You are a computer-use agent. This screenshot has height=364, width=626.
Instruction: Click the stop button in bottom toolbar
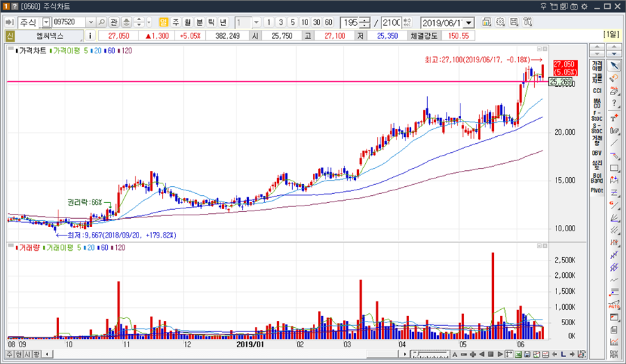(x=490, y=354)
